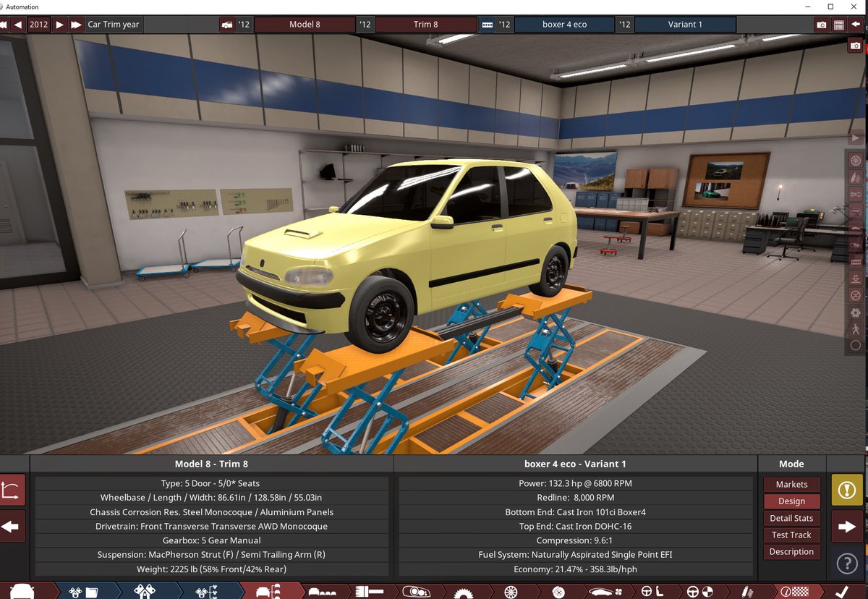Open Detail Stats mode
Viewport: 868px width, 599px height.
click(791, 518)
